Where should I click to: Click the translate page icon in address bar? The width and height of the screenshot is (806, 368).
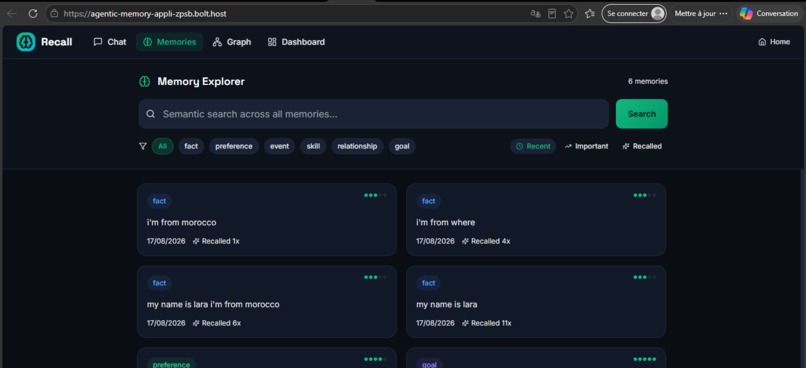[535, 14]
